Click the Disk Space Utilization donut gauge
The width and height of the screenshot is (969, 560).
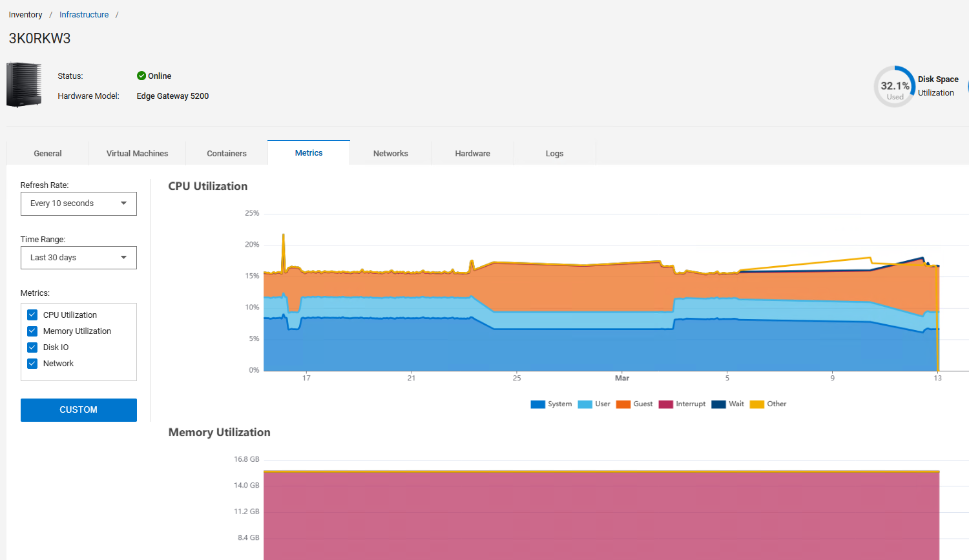pos(894,86)
